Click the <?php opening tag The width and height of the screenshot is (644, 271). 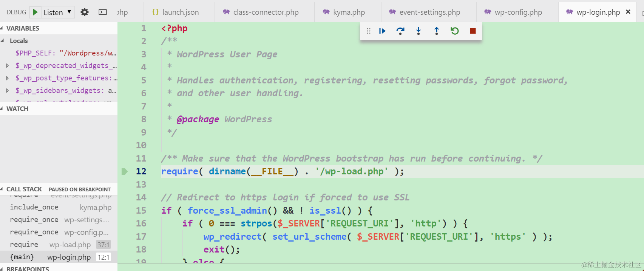pos(175,28)
